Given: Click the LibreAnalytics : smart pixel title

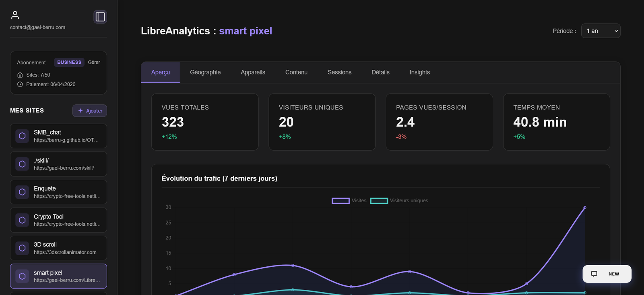Looking at the screenshot, I should (x=206, y=31).
